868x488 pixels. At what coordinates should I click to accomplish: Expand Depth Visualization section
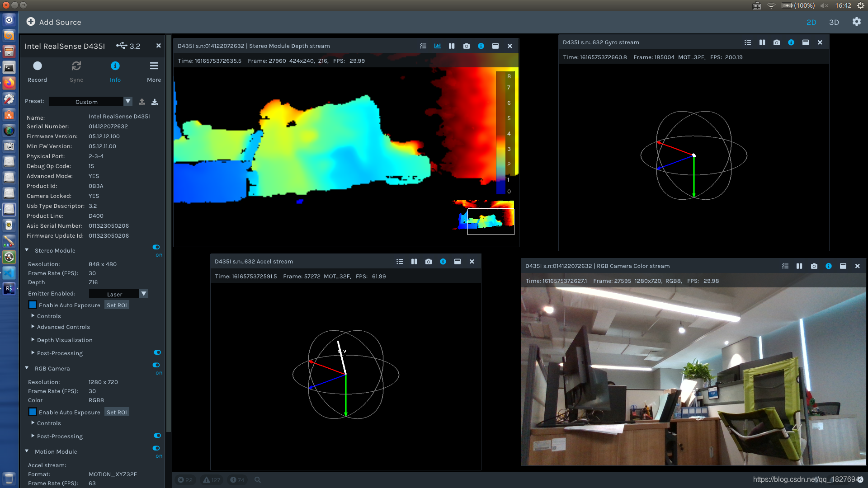[x=64, y=340]
